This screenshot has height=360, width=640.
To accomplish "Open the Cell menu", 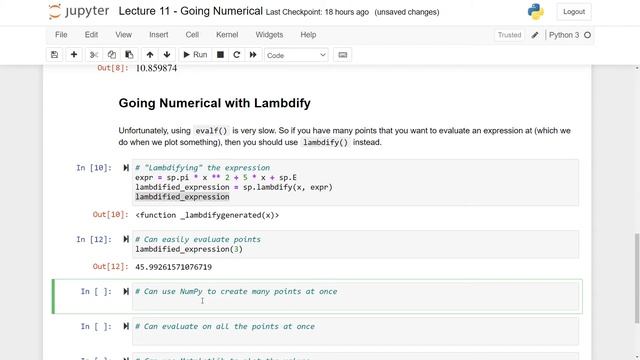I will coord(192,35).
